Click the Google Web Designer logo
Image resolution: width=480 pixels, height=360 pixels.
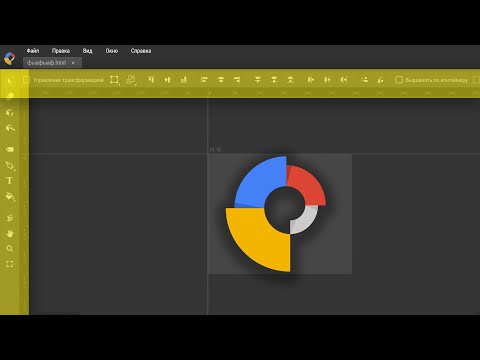[x=9, y=58]
